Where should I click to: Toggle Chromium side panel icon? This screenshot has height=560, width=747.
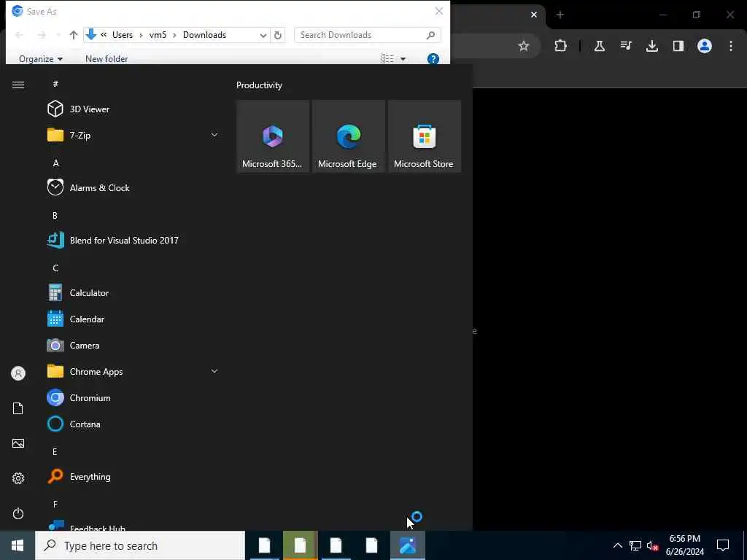[678, 46]
